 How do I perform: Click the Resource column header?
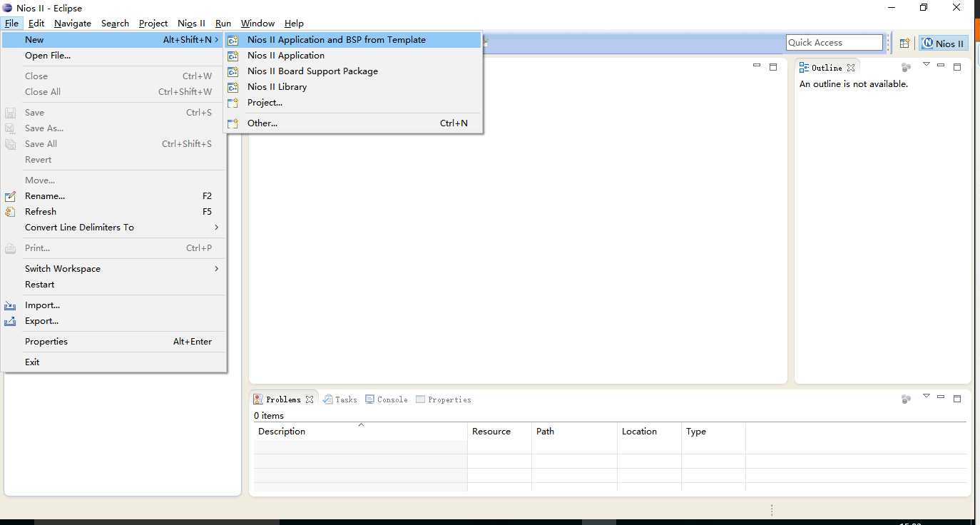coord(499,432)
